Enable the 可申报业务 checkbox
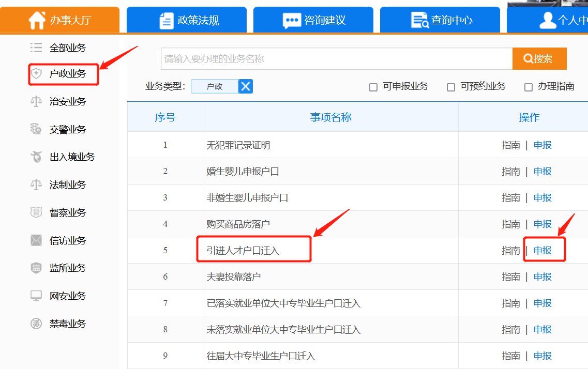This screenshot has height=369, width=588. coord(373,87)
